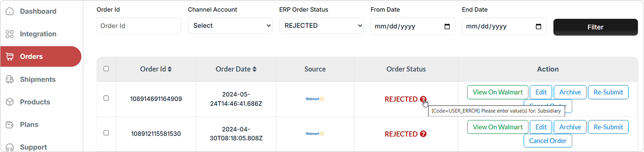Click the error help icon for order 108912115581530
Screen dimensions: 644x152
point(423,134)
